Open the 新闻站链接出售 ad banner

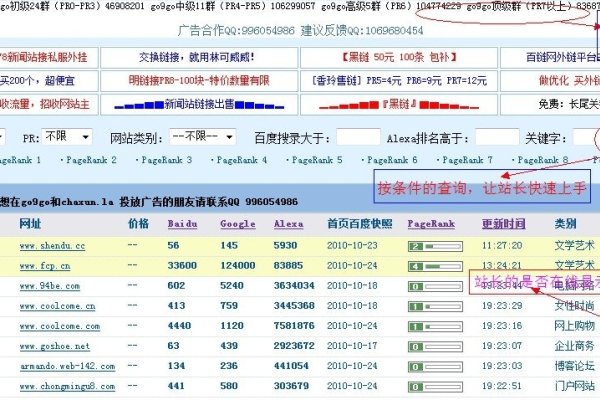(199, 104)
